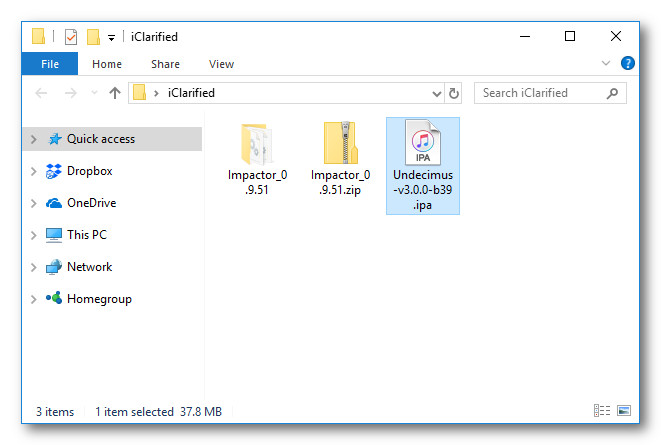Select the Undecimus-v3.0.0-b39.ipa file icon
661x445 pixels.
(x=422, y=144)
